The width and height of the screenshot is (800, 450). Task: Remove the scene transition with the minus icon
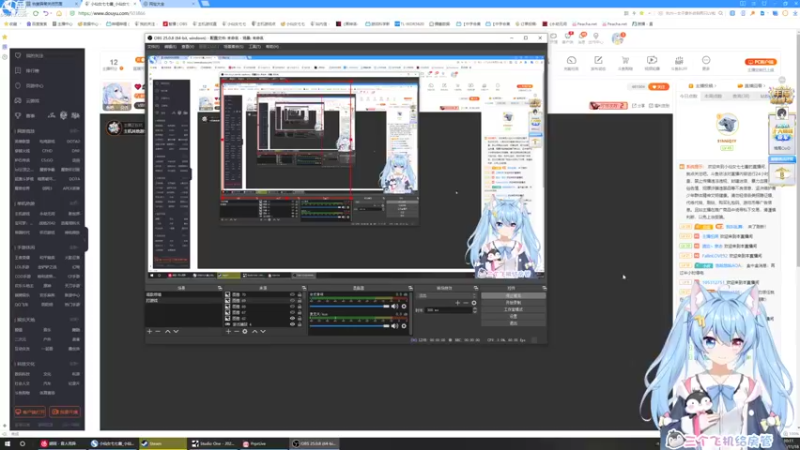tap(465, 303)
